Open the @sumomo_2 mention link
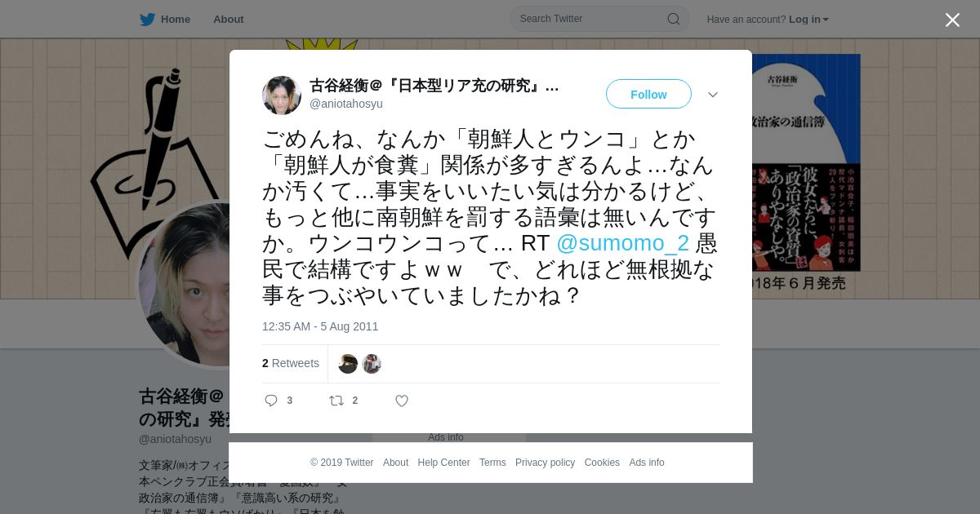Image resolution: width=980 pixels, height=514 pixels. [x=622, y=243]
